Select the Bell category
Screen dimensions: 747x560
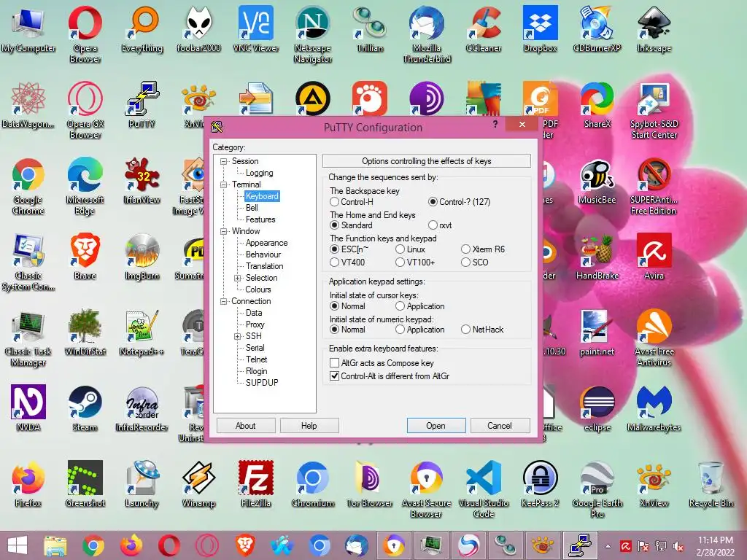point(252,208)
